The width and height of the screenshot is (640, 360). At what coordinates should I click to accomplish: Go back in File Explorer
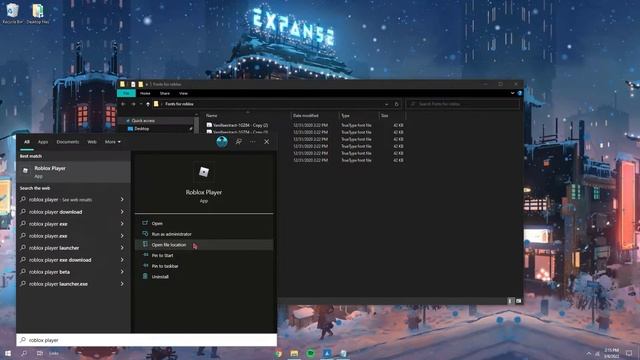123,104
